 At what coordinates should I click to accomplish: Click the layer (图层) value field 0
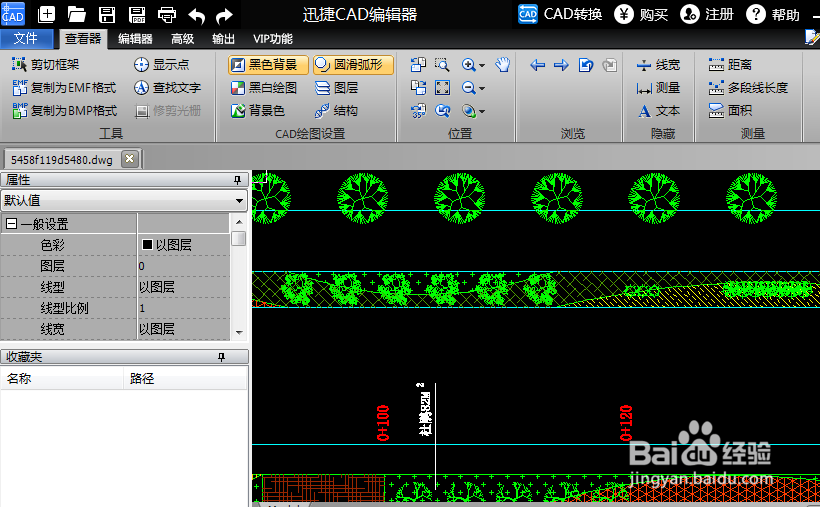point(184,266)
